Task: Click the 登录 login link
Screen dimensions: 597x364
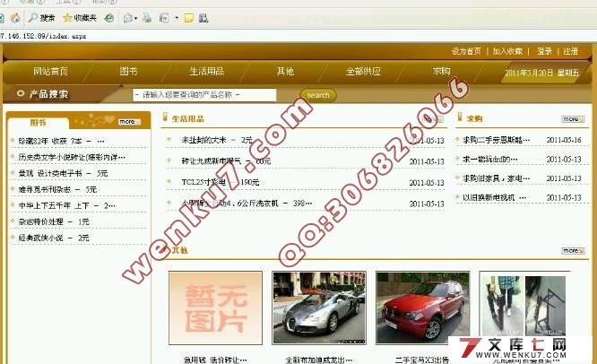Action: 544,51
